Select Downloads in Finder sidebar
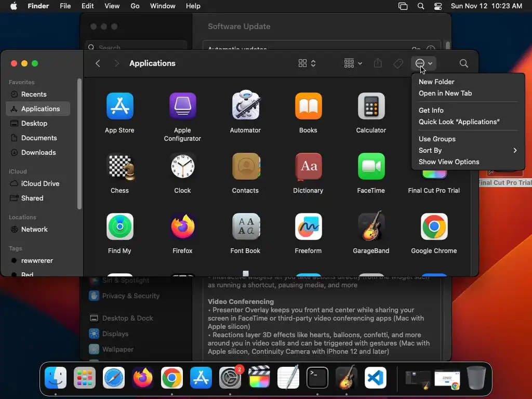The width and height of the screenshot is (532, 399). click(x=38, y=153)
